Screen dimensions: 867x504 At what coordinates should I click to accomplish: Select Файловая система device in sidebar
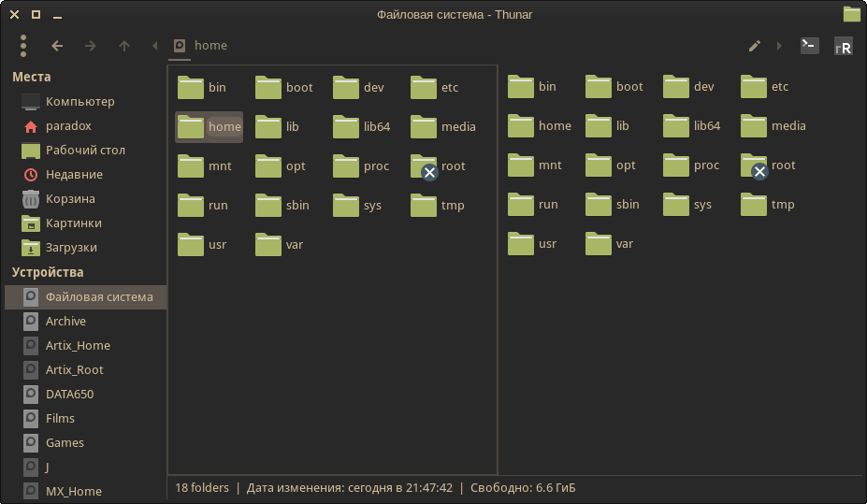tap(86, 297)
